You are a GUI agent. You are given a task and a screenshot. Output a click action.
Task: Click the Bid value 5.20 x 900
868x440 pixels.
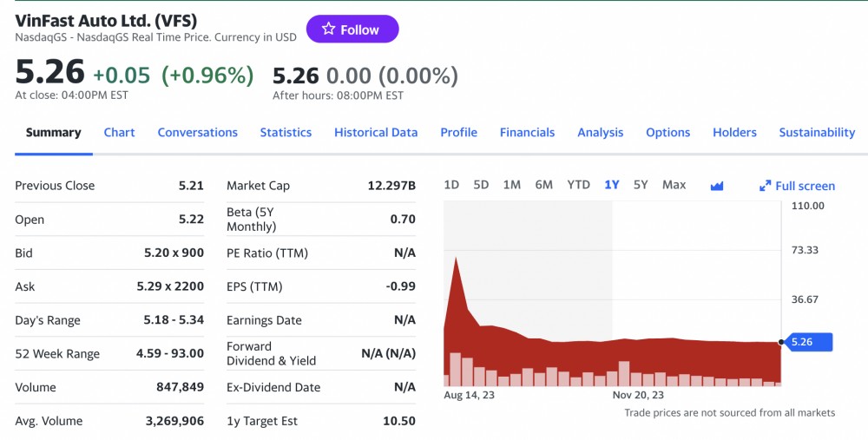coord(174,253)
